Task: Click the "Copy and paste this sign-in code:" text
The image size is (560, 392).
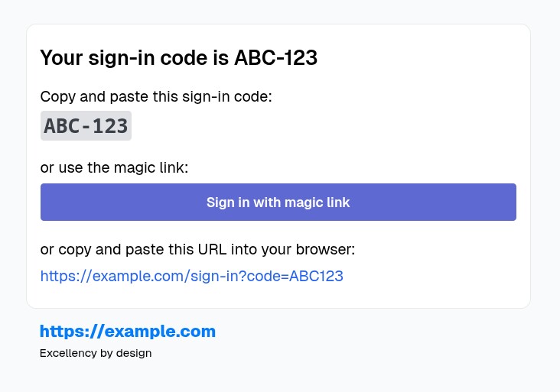Action: pyautogui.click(x=156, y=96)
